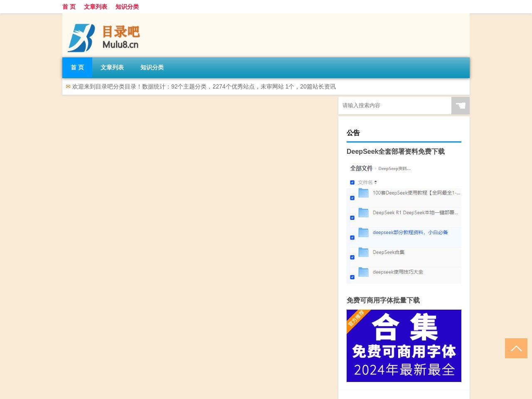532x399 pixels.
Task: Open the 100套DeepSeek使用教程 folder icon
Action: point(363,193)
